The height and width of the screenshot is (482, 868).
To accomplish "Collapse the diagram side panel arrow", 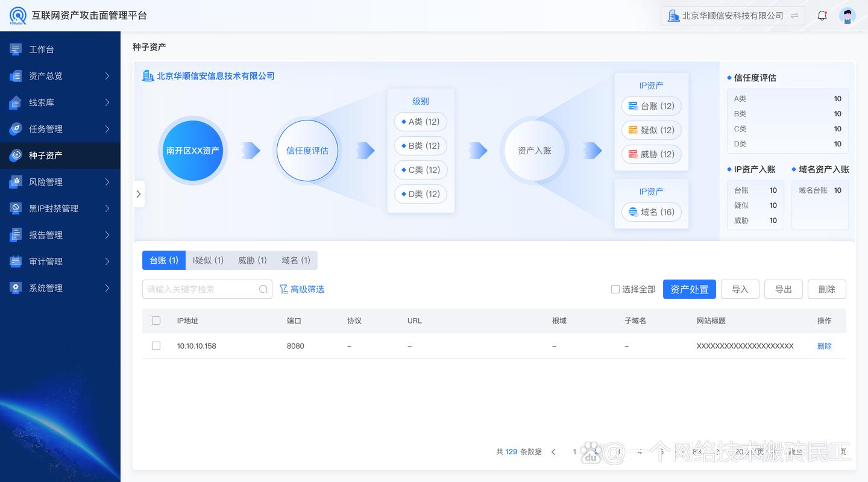I will tap(139, 194).
